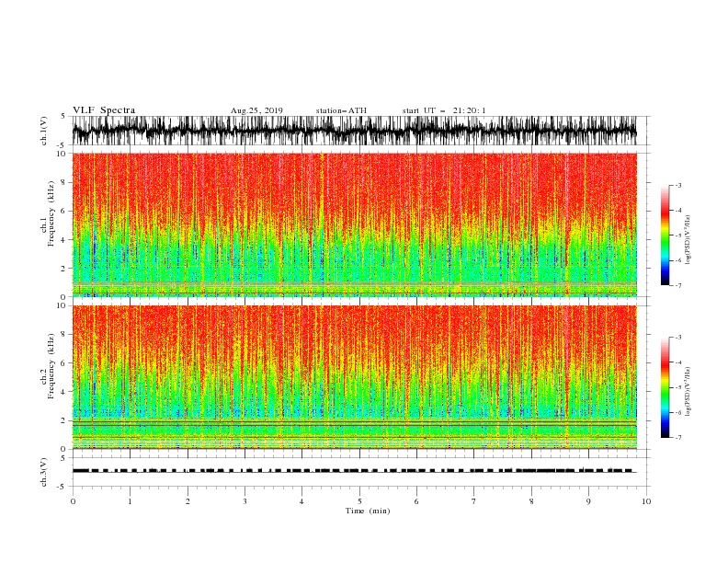Click the 'ch.1(V)' waveform axis label
Screen dimensions: 728x563
[44, 131]
